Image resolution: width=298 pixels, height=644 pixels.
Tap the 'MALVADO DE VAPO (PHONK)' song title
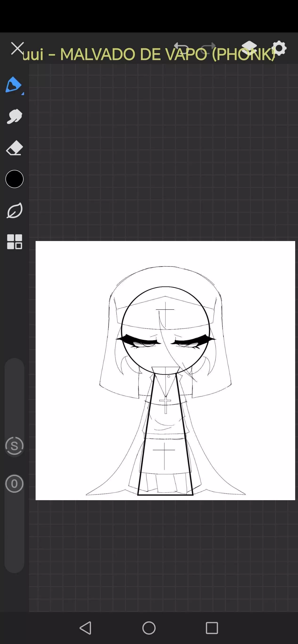[x=168, y=54]
